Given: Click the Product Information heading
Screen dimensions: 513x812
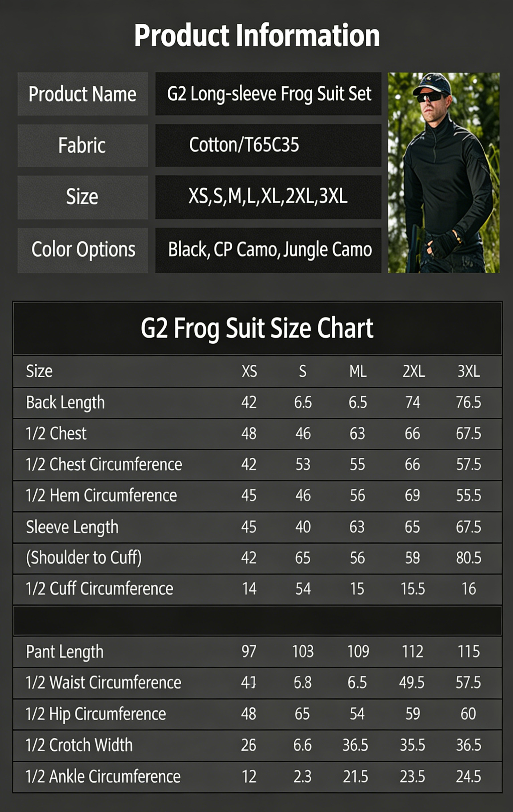Looking at the screenshot, I should 257,35.
